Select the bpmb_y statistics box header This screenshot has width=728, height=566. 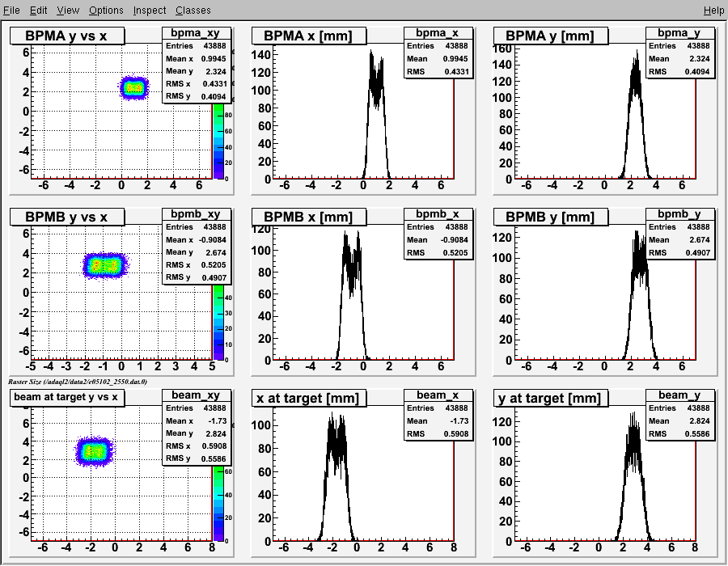tap(679, 214)
